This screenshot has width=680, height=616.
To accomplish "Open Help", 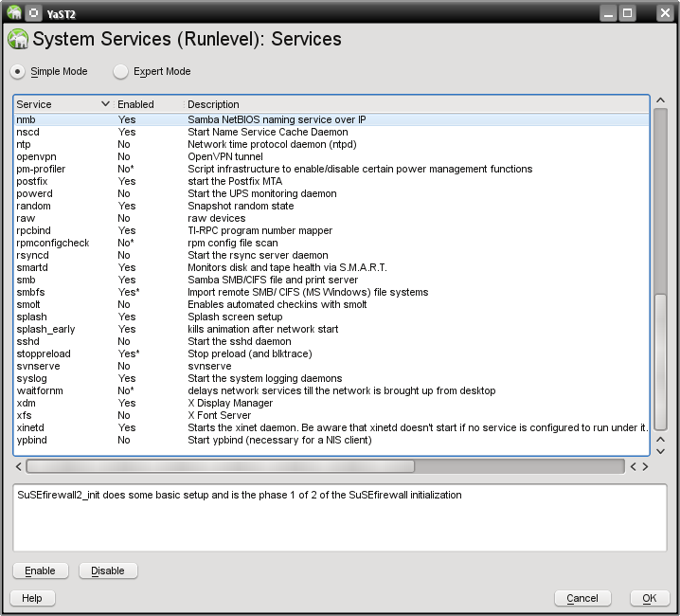I will (x=32, y=598).
